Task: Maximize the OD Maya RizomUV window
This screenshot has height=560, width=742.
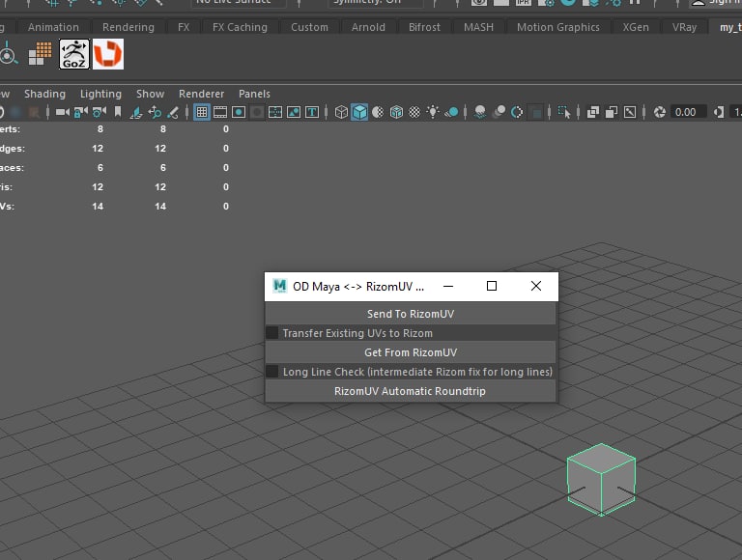Action: 492,286
